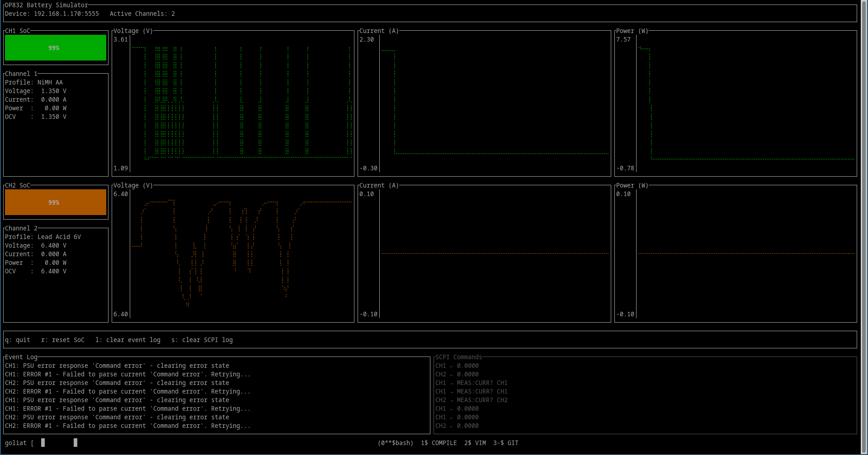Viewport: 868px width, 455px height.
Task: Click the device address 192.168.1.170:5555
Action: pyautogui.click(x=66, y=14)
